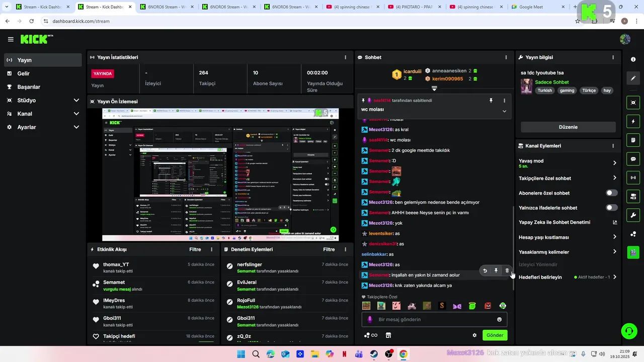644x362 pixels.
Task: Open Denetim Eylemleri three-dot menu
Action: [x=345, y=249]
